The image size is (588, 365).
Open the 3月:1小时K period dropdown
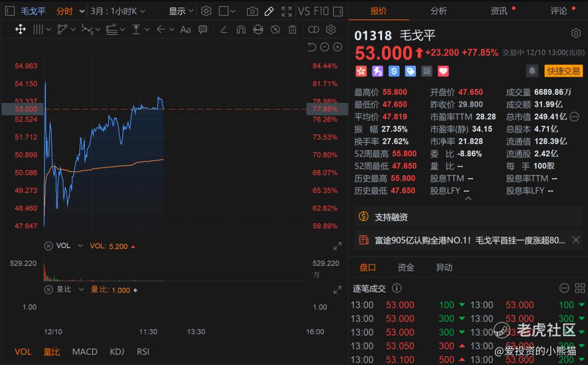click(x=118, y=11)
